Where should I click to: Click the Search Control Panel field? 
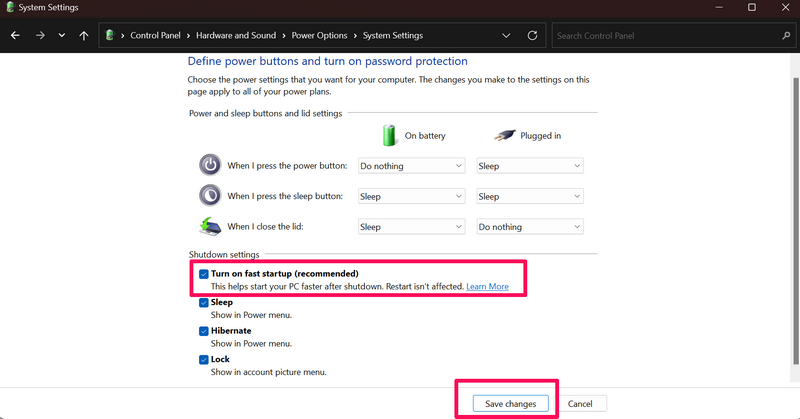pyautogui.click(x=673, y=35)
